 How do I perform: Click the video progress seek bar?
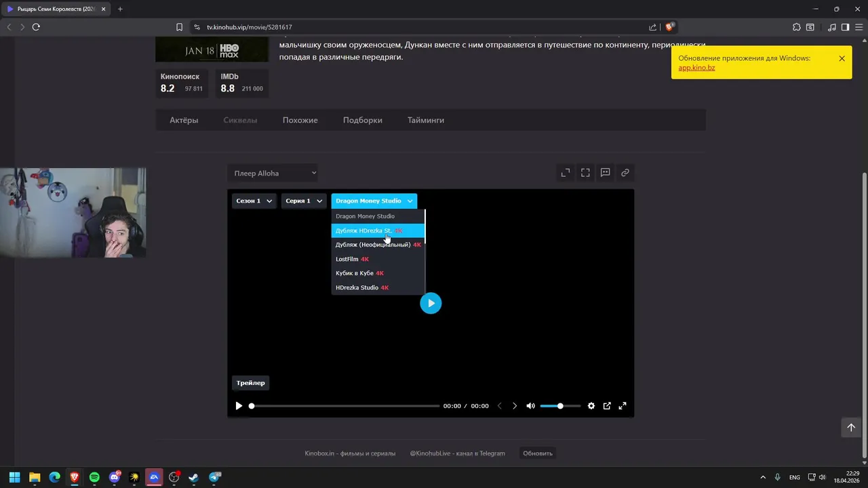click(345, 406)
